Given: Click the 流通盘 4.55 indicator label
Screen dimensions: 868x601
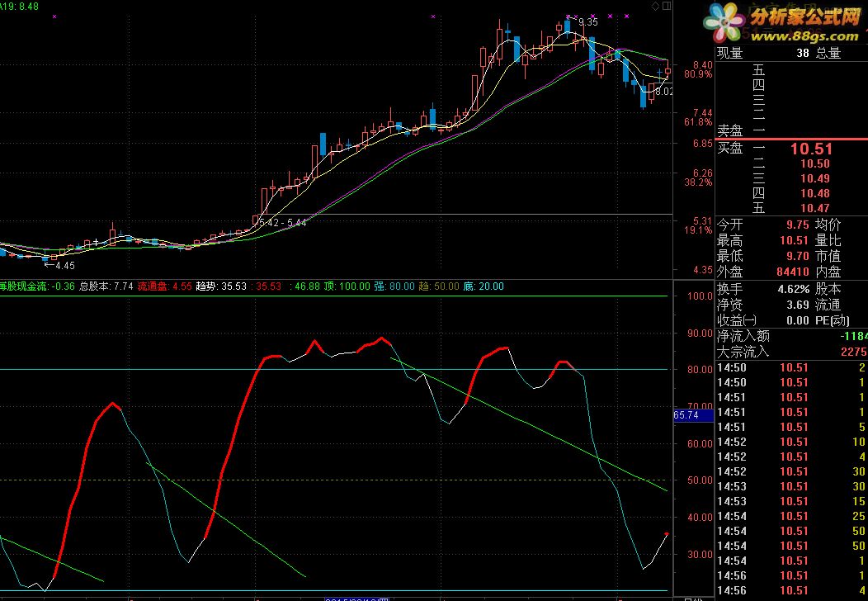Looking at the screenshot, I should [165, 286].
